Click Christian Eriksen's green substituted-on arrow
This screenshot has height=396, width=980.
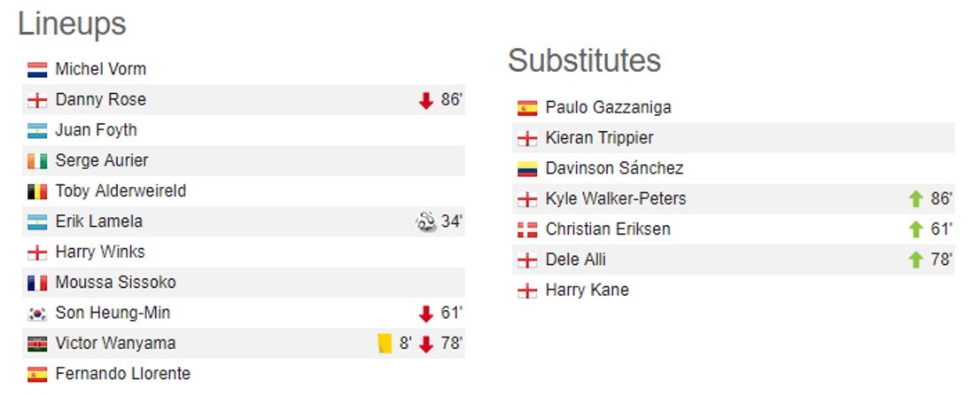[x=915, y=229]
